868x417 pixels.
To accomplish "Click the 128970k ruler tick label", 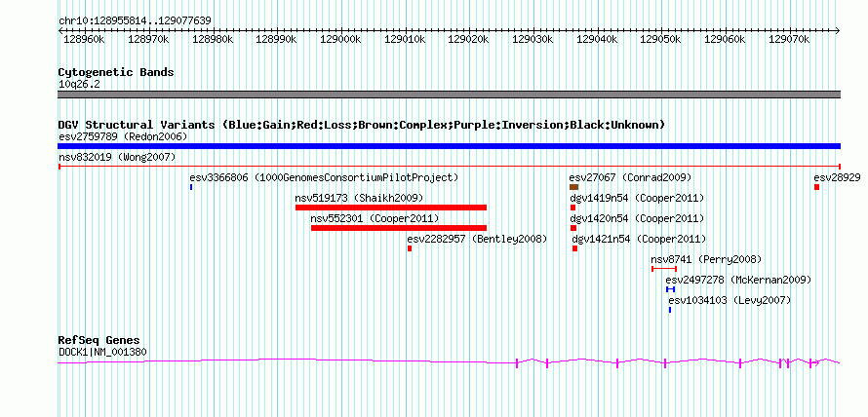I will tap(148, 39).
